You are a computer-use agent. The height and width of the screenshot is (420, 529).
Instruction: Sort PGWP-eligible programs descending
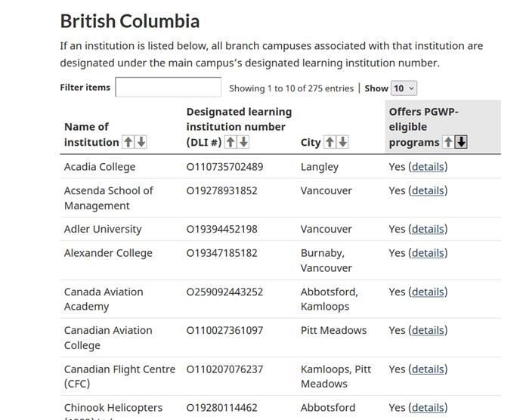(461, 142)
